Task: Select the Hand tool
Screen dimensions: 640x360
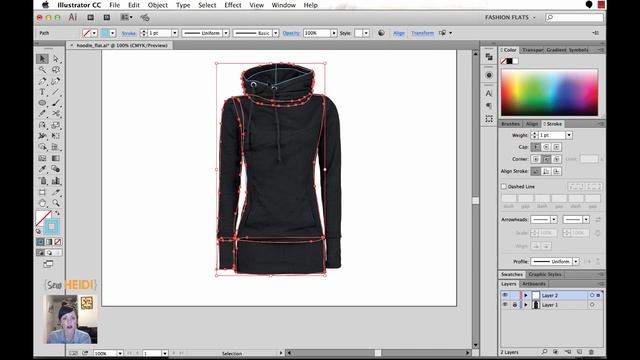Action: pos(42,203)
